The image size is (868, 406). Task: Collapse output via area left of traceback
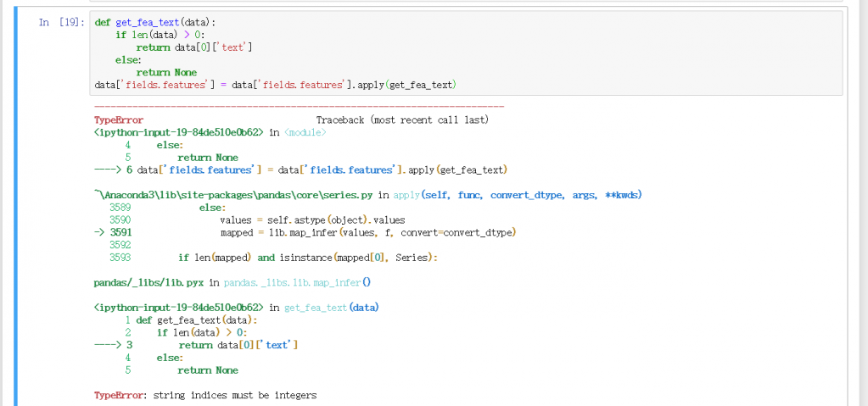[51, 254]
